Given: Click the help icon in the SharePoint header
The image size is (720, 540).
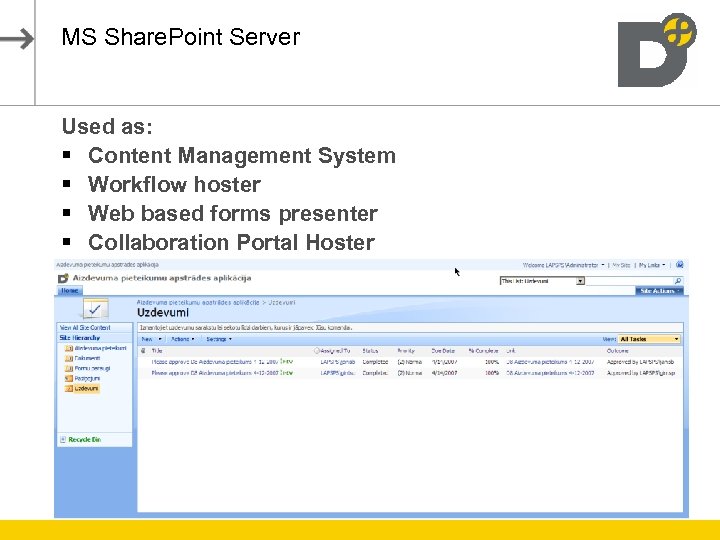Looking at the screenshot, I should pos(680,264).
